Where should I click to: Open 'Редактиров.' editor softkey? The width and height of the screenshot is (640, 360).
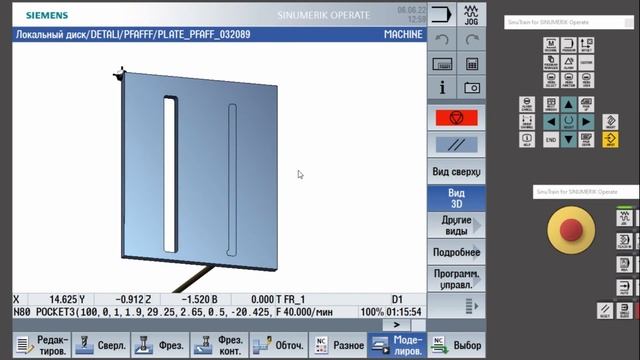click(x=42, y=345)
